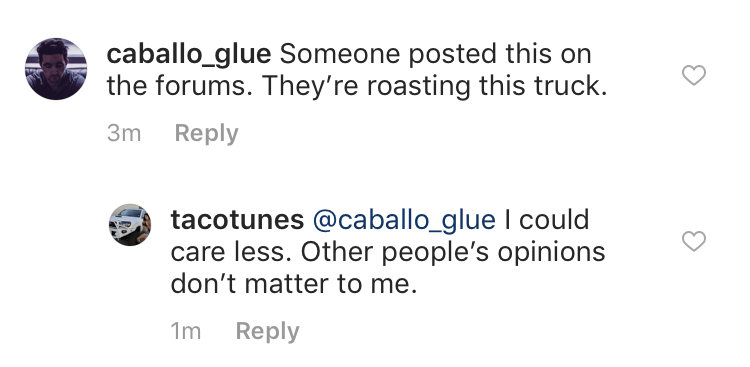750x367 pixels.
Task: Visit the caballo_glue username in bold
Action: point(188,56)
